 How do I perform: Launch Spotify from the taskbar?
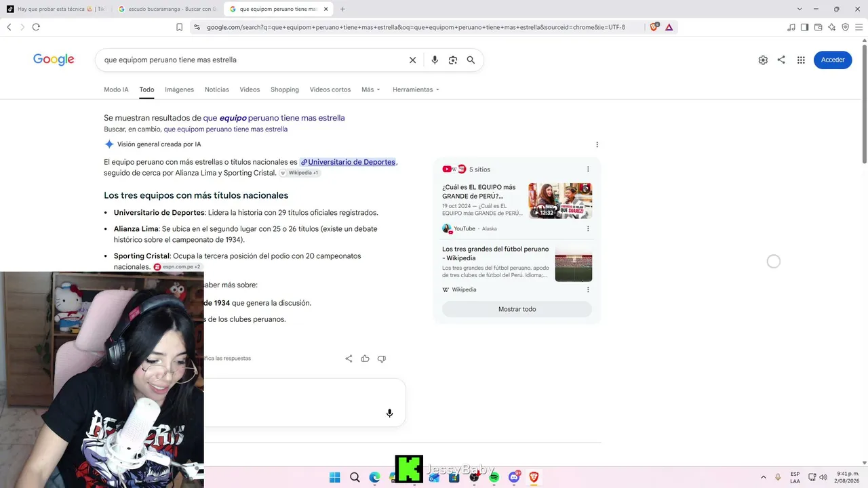(494, 477)
